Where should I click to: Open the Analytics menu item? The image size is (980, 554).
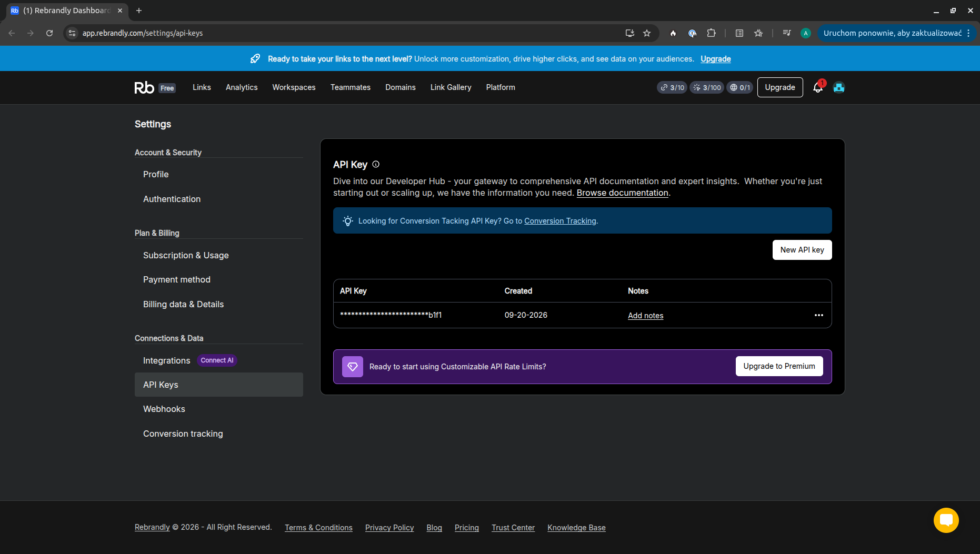tap(242, 87)
